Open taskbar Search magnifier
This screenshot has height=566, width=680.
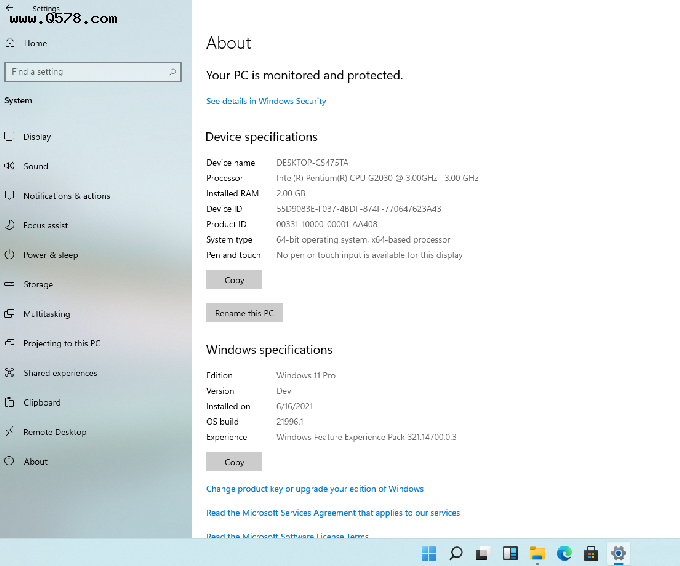tap(456, 553)
